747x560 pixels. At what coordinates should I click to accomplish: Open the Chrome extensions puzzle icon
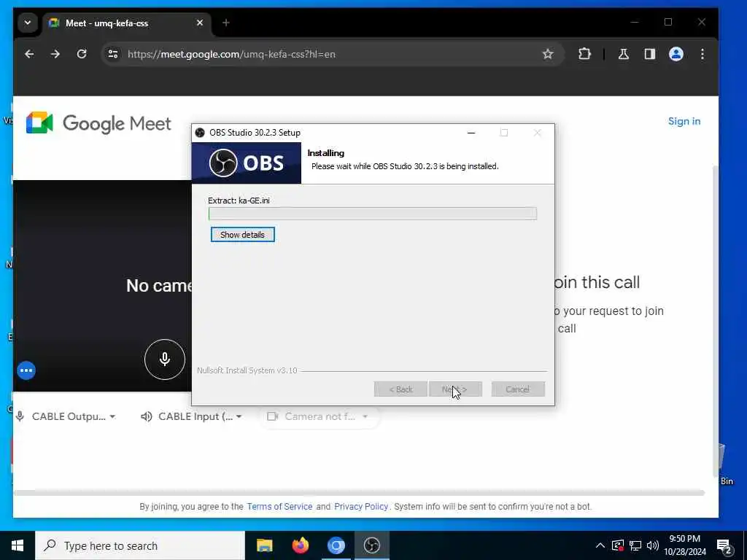pyautogui.click(x=584, y=54)
